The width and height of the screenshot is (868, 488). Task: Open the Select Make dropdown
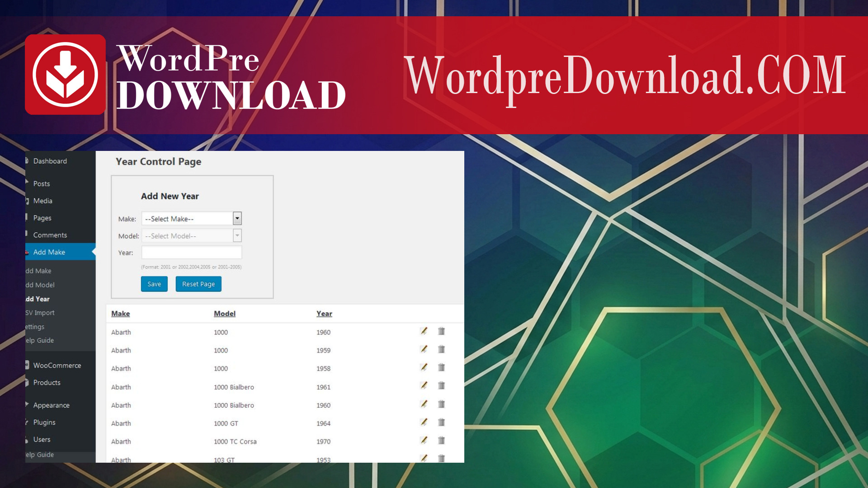pos(192,219)
